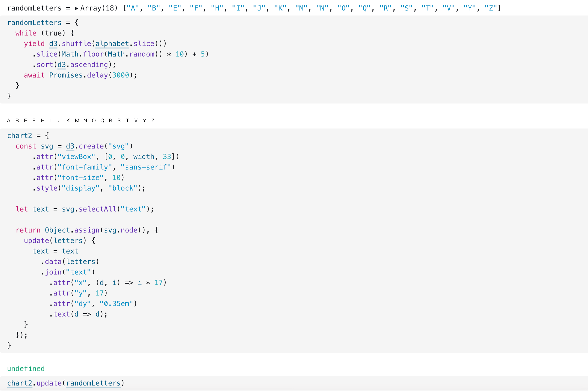Click the "viewBox" string
This screenshot has width=588, height=391.
(x=76, y=157)
